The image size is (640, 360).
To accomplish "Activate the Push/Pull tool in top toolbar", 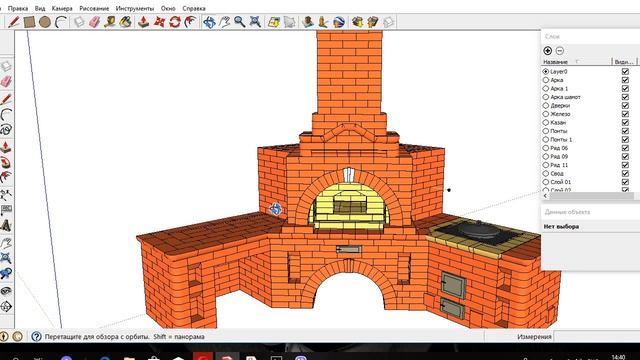I will pos(143,22).
